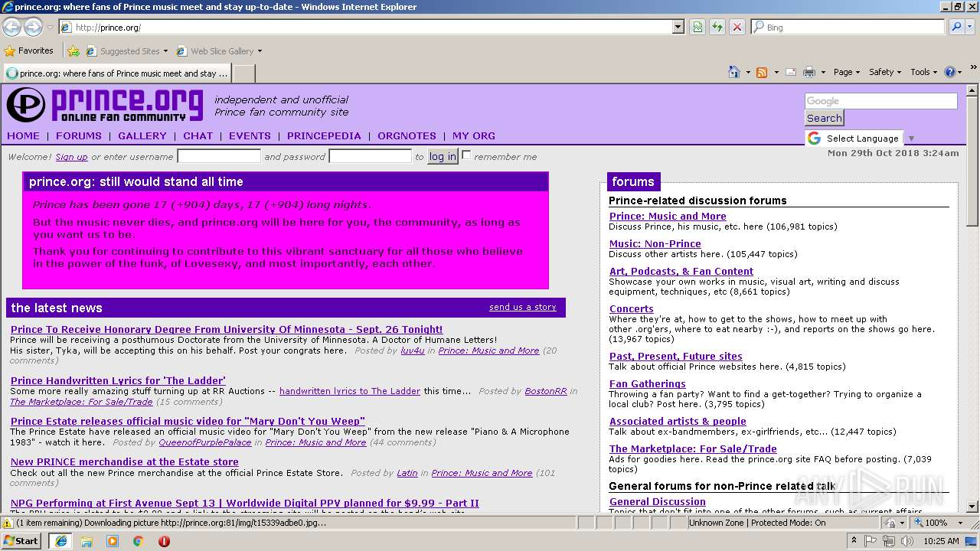Click the Print icon
The width and height of the screenshot is (980, 551).
coord(809,72)
